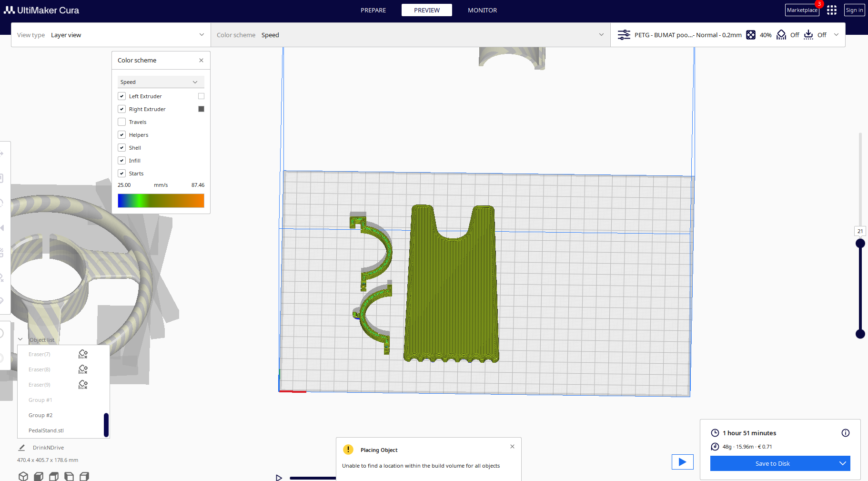Click the rename pencil icon next to DrinkNDrive

[21, 447]
